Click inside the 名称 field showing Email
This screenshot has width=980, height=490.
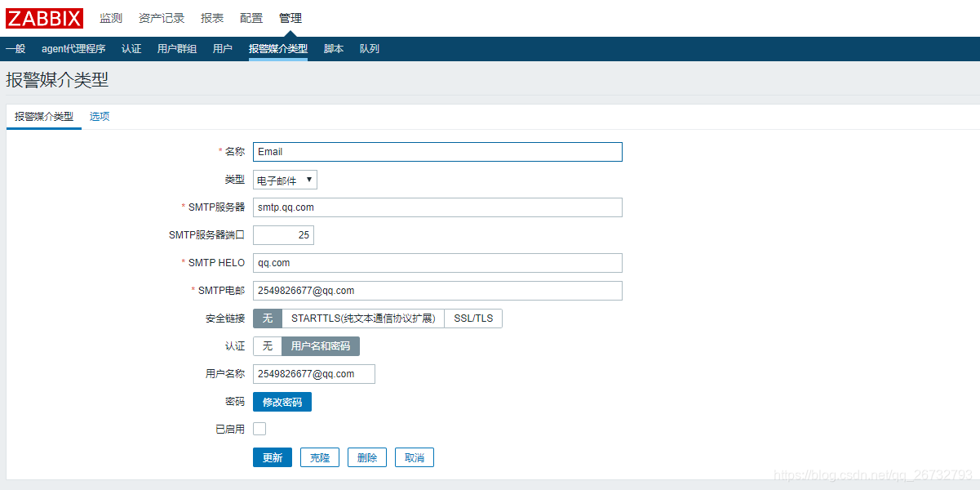(437, 152)
